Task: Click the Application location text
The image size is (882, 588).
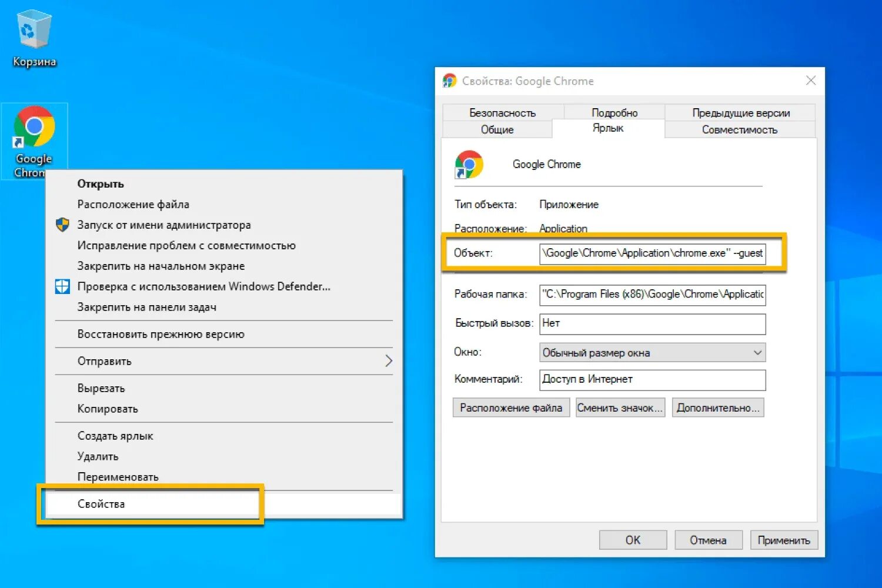Action: coord(563,228)
